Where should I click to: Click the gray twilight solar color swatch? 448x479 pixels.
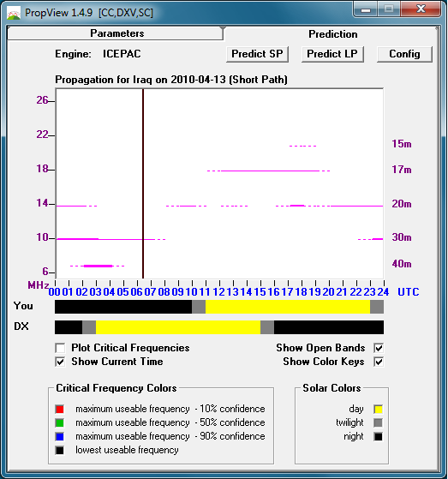pos(379,422)
